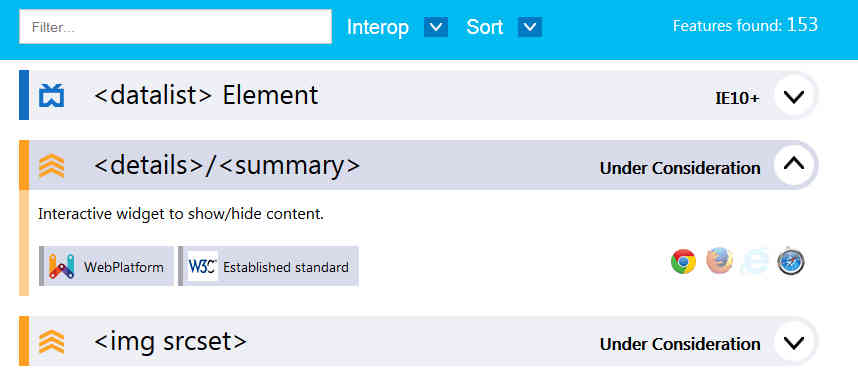Click the Safari browser icon
Screen dimensions: 858x383
point(791,260)
